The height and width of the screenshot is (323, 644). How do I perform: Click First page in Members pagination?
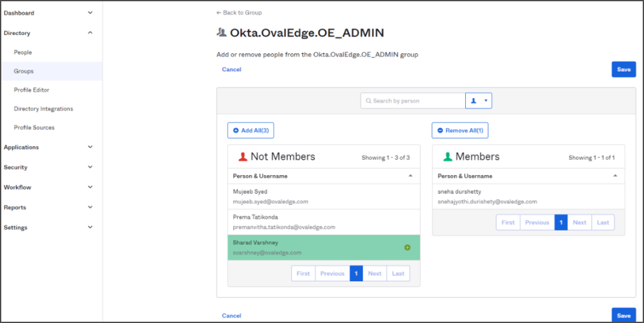click(508, 222)
